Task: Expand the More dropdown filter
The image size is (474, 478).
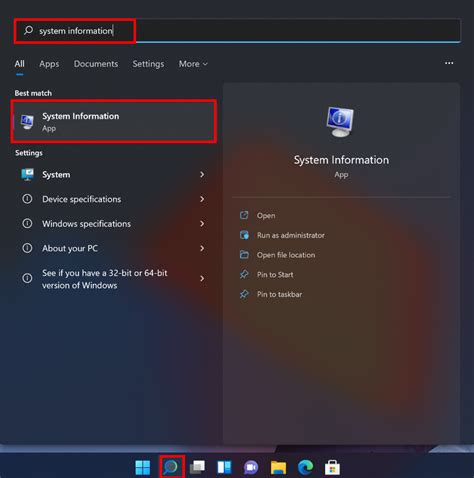Action: click(193, 64)
